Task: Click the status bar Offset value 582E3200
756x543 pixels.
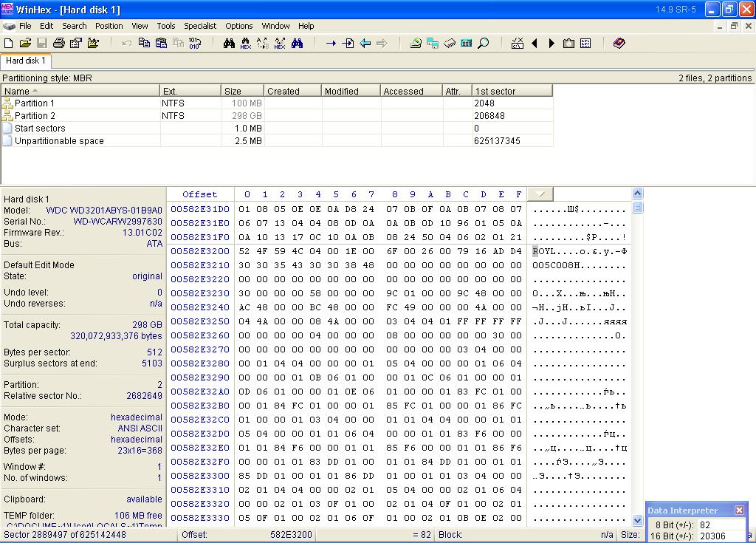Action: 291,535
